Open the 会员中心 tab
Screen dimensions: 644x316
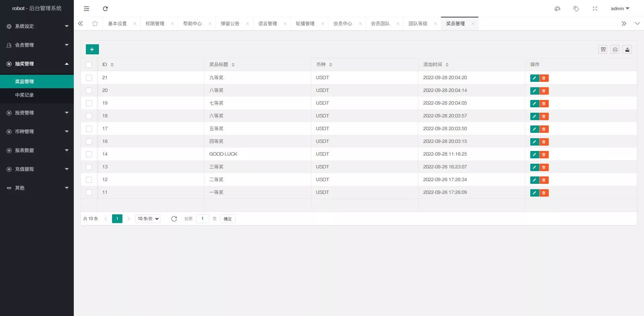coord(342,23)
